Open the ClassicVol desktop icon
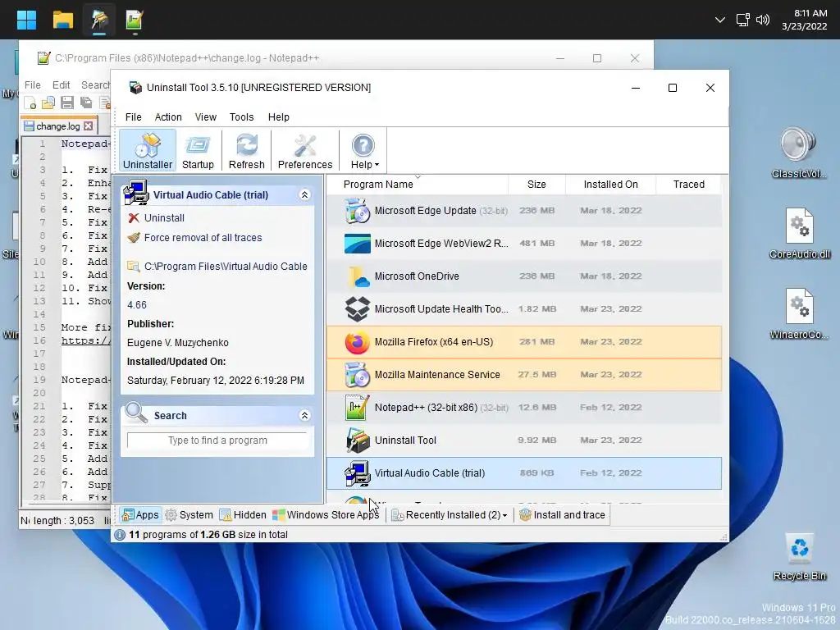The image size is (840, 630). 799,152
